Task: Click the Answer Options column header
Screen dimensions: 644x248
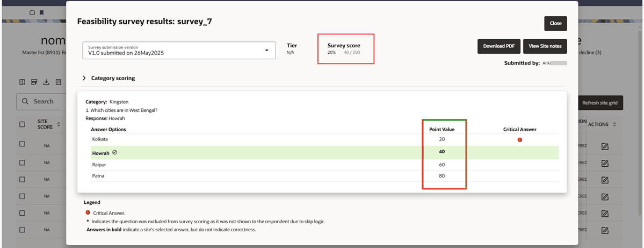Action: (108, 129)
